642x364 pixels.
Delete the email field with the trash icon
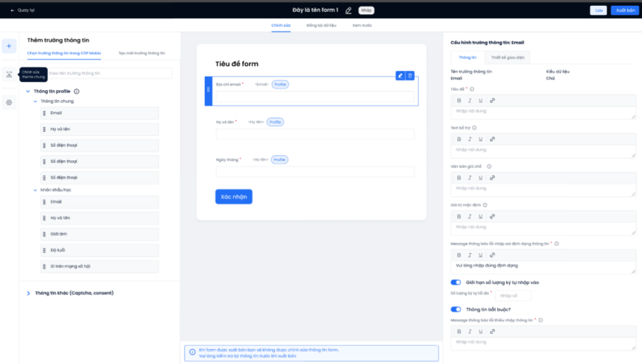pyautogui.click(x=410, y=75)
